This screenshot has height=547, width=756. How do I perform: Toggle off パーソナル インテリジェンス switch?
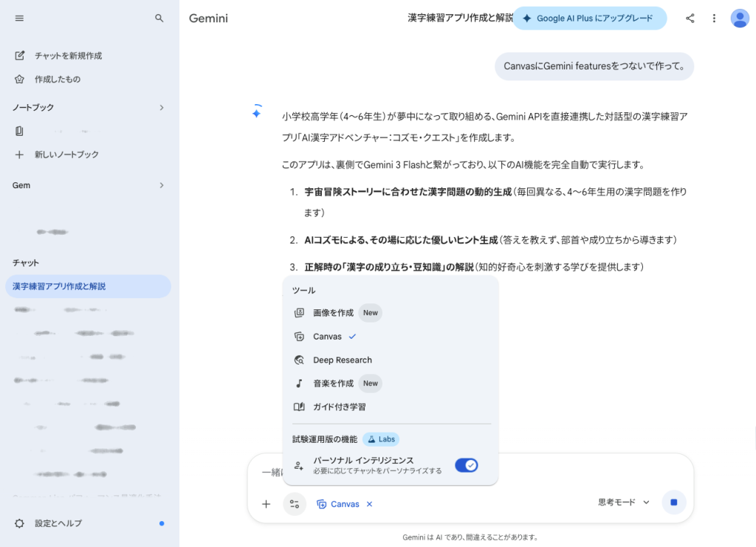(x=467, y=465)
